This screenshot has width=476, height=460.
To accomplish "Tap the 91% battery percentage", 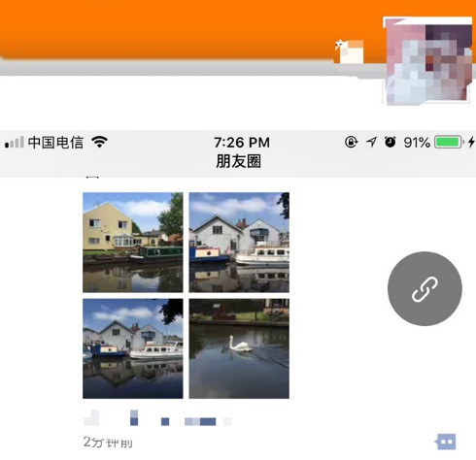I will (417, 143).
